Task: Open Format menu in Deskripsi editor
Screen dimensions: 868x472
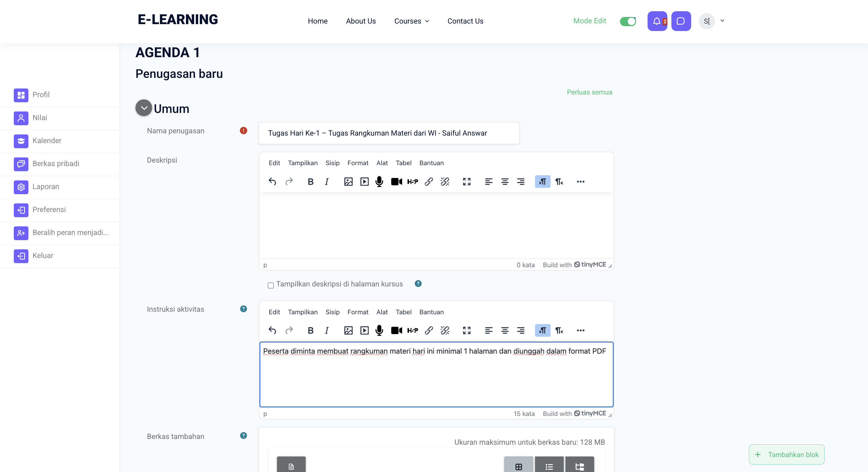Action: tap(358, 163)
